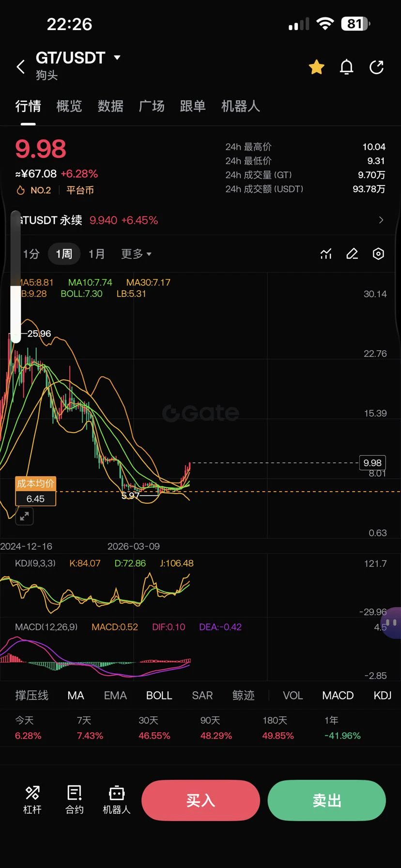Switch to the 概览 tab

click(69, 106)
